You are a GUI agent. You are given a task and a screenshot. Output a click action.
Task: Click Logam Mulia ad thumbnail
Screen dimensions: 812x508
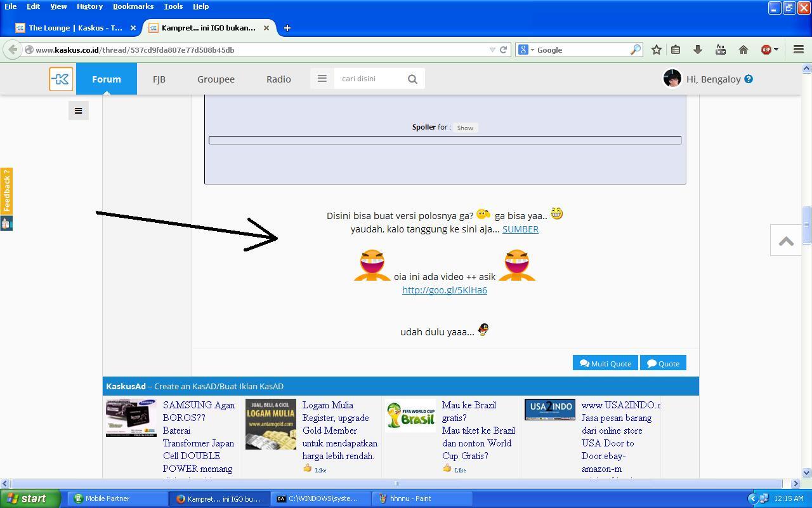point(271,424)
